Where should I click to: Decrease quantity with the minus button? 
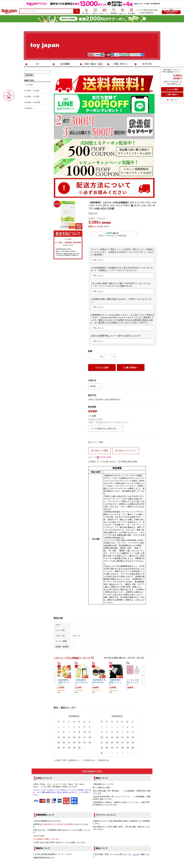coord(91,356)
